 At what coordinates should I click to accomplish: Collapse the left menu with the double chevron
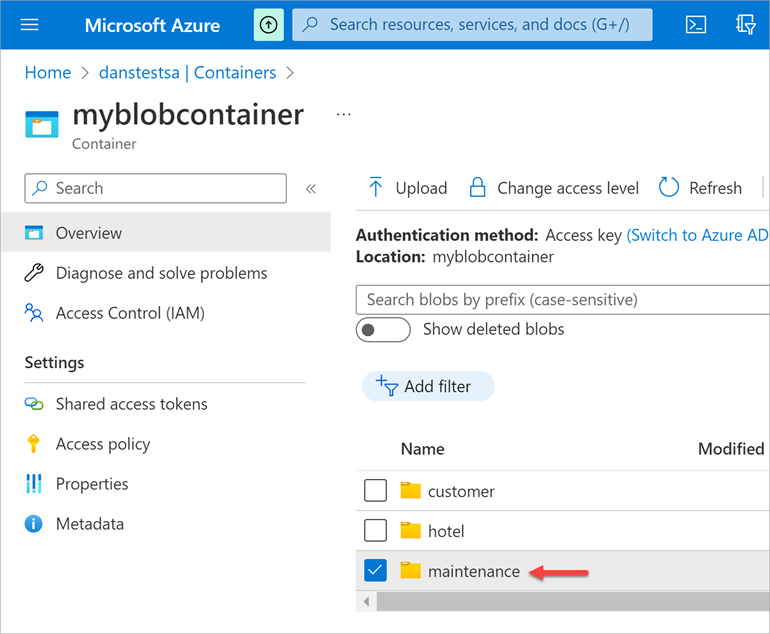click(x=310, y=189)
